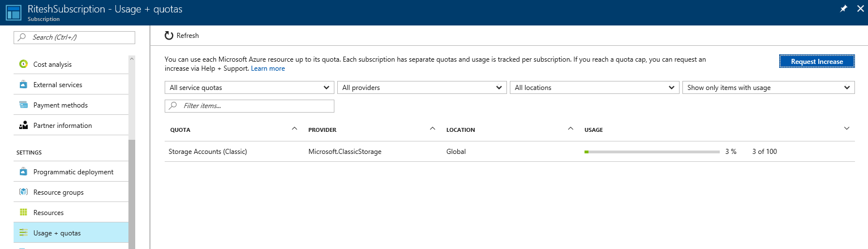
Task: Open the Learn more link
Action: (268, 68)
